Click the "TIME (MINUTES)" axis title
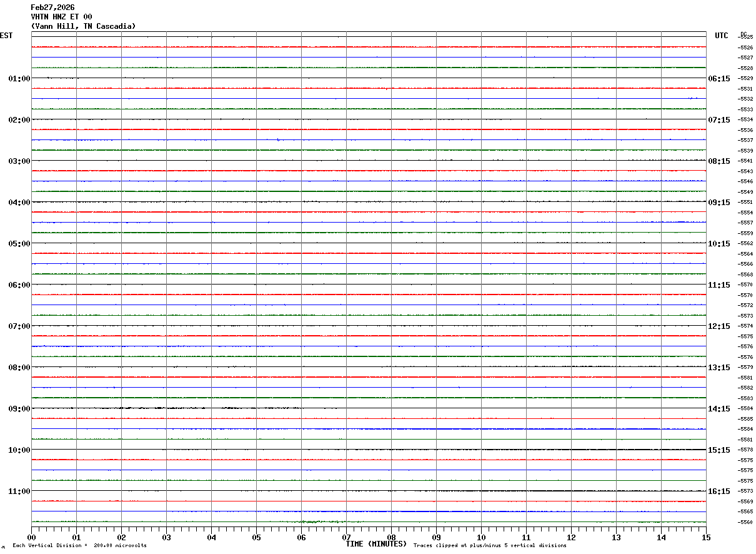The width and height of the screenshot is (756, 554). pyautogui.click(x=376, y=544)
